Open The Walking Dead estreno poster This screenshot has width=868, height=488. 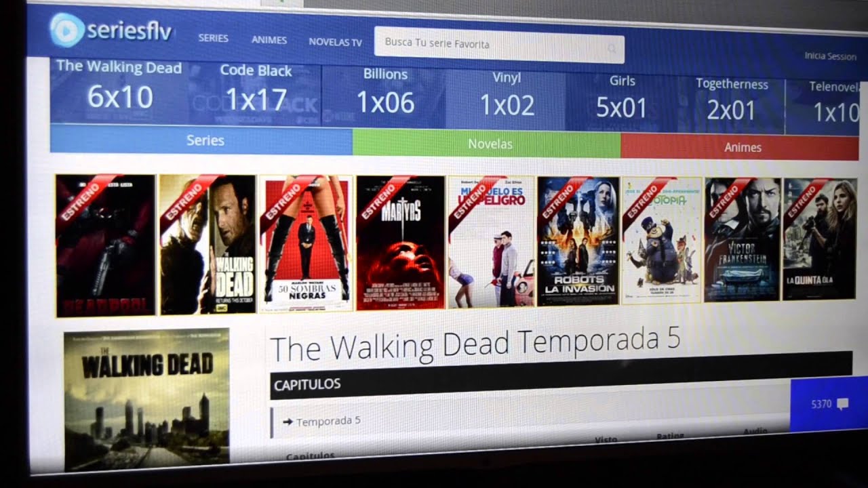[x=208, y=245]
